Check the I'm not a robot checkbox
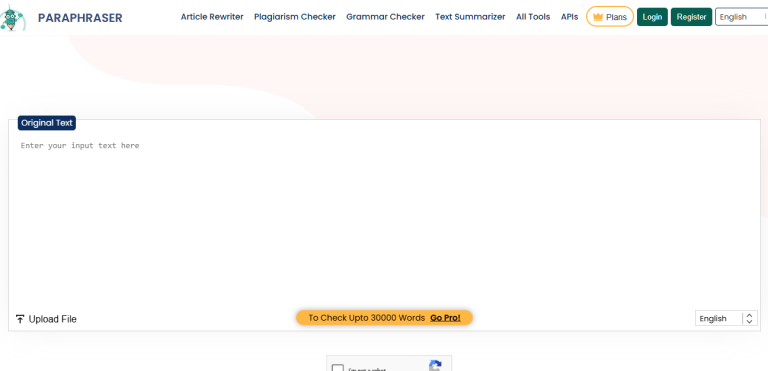 (337, 368)
